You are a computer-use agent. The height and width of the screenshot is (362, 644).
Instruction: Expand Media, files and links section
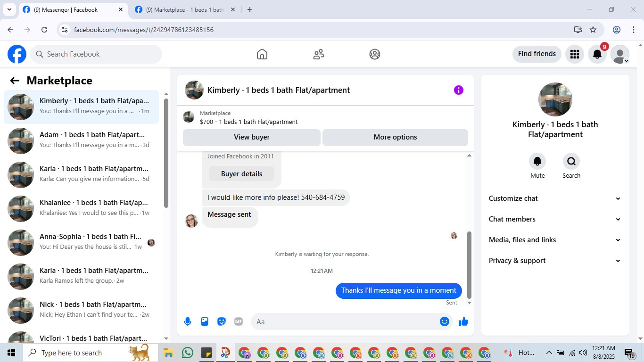555,240
